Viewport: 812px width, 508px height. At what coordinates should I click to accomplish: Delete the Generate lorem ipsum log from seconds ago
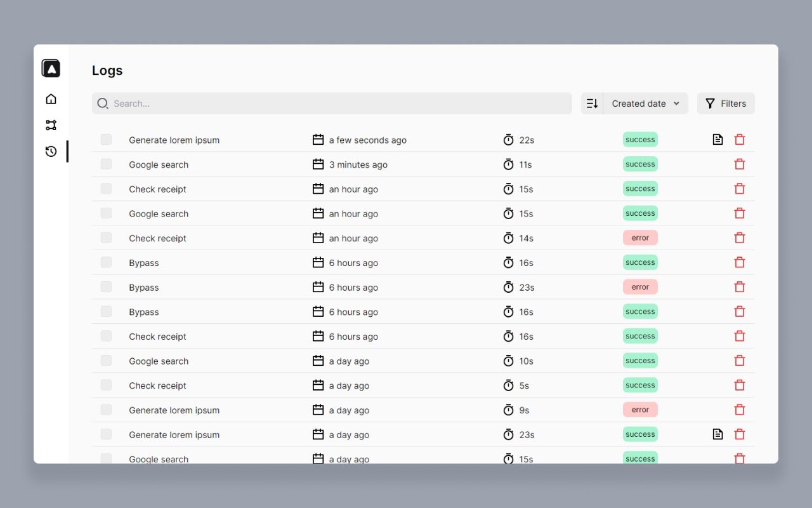point(739,140)
